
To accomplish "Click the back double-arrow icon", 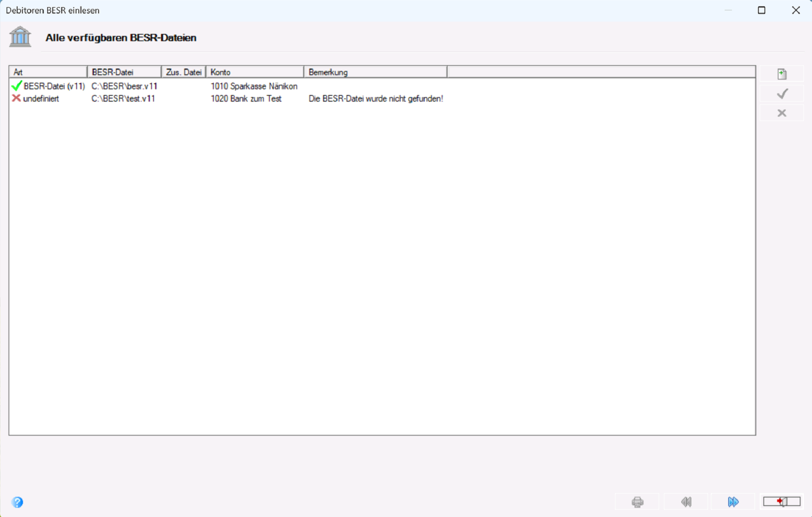I will pyautogui.click(x=686, y=502).
